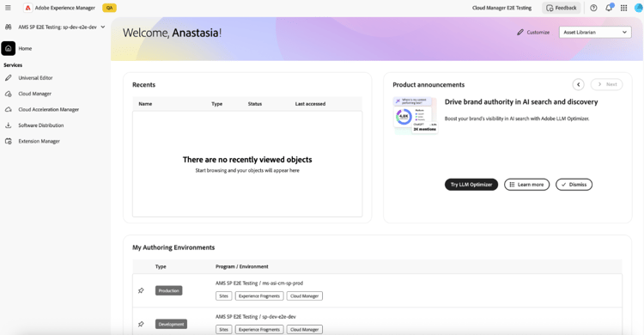This screenshot has height=335, width=644.
Task: Open Experience Fragments for sp-dev-e2e-dev
Action: [259, 330]
